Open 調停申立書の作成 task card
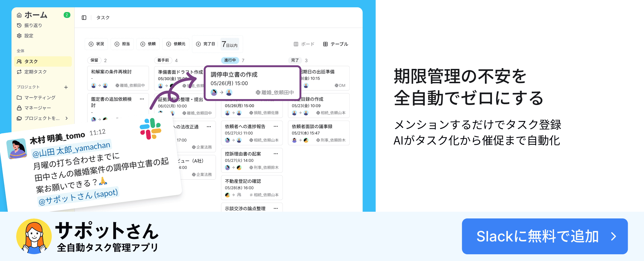This screenshot has height=261, width=644. click(x=252, y=83)
